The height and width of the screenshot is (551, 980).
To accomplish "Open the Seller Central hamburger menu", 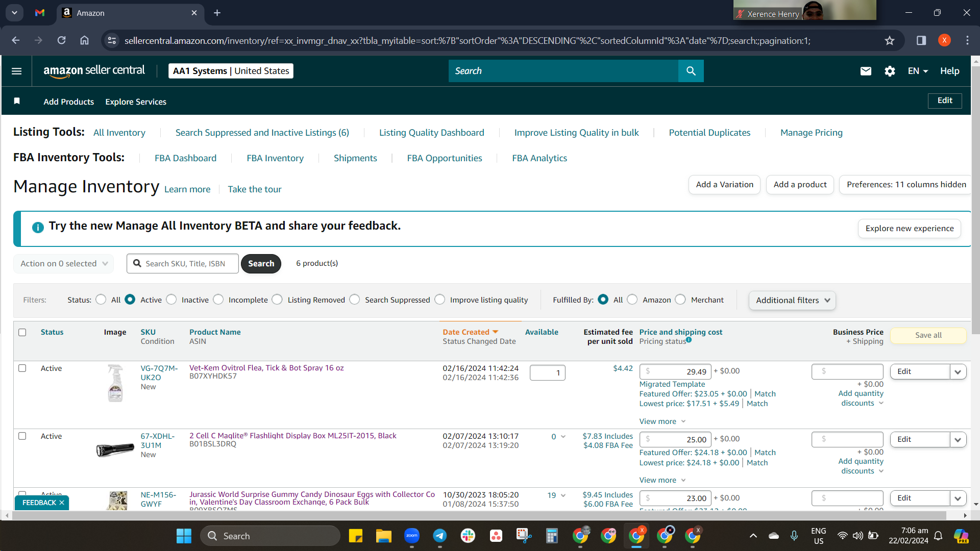I will click(x=16, y=71).
